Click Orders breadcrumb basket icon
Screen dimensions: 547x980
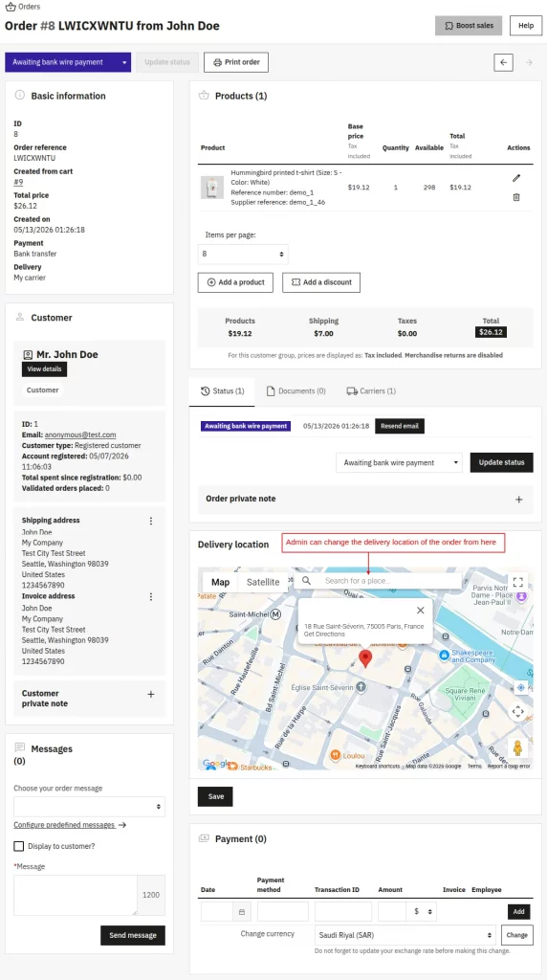10,7
